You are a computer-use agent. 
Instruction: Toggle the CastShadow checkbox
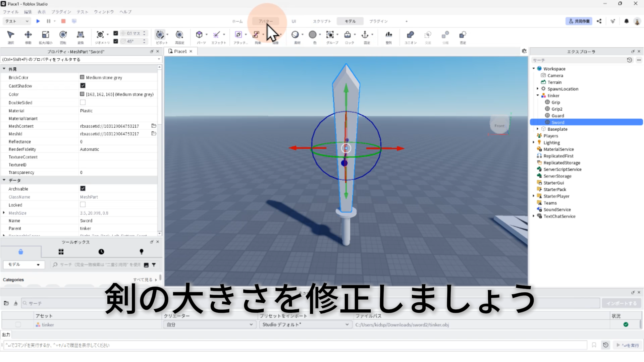coord(83,86)
